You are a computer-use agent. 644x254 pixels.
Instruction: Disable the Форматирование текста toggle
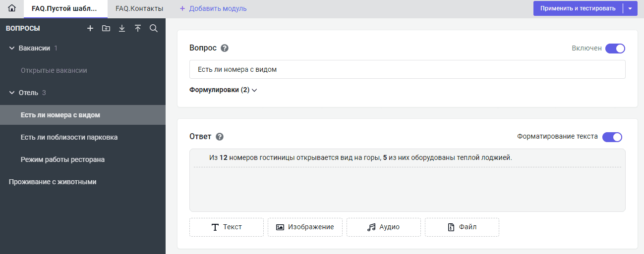coord(612,137)
